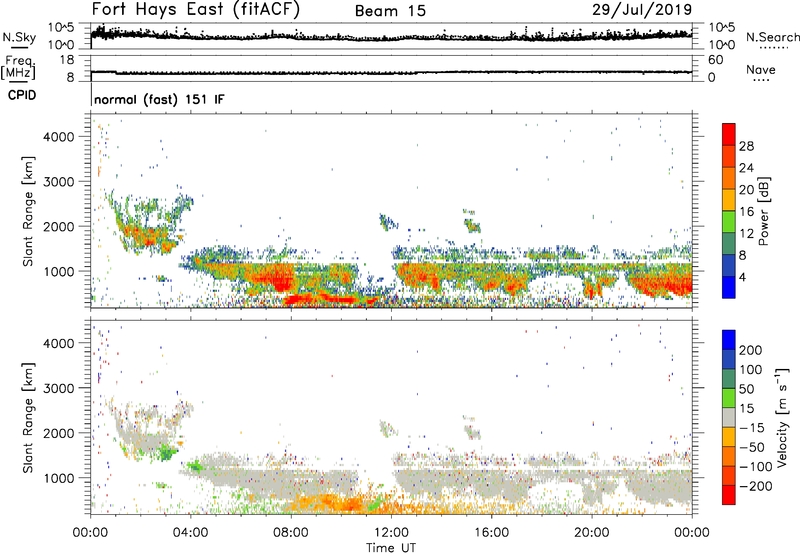
Task: Click the noise trace in the N.Sky panel
Action: tap(391, 37)
